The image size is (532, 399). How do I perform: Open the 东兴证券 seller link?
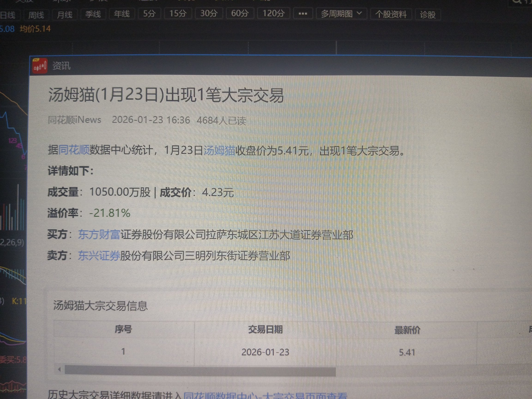[x=99, y=255]
